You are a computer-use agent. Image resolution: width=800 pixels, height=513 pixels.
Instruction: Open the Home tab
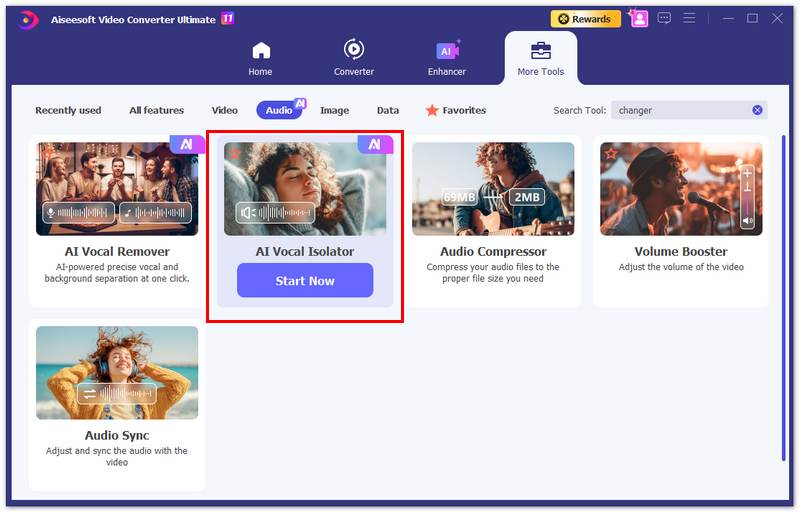[x=260, y=58]
